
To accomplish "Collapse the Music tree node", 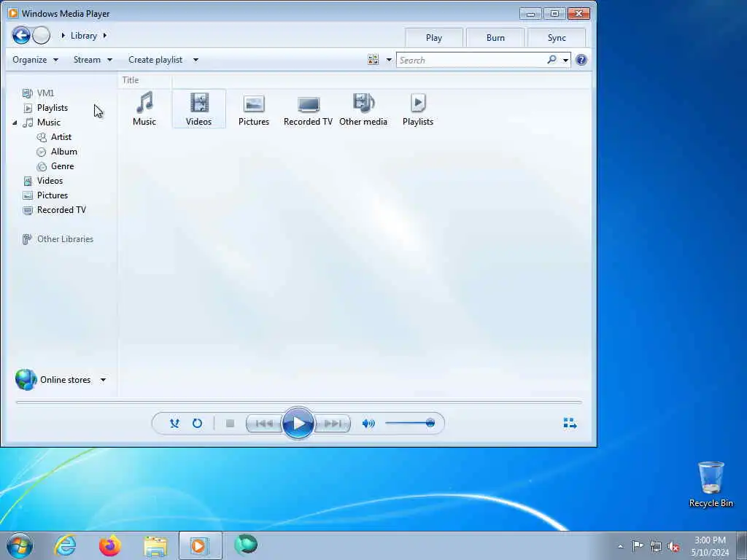I will (x=15, y=122).
